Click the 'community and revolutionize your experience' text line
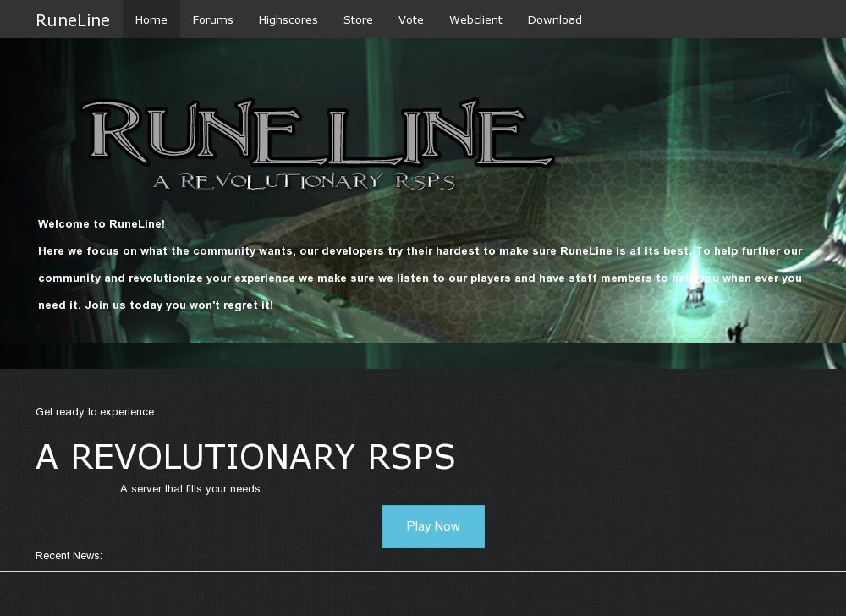The width and height of the screenshot is (846, 616). click(x=420, y=278)
